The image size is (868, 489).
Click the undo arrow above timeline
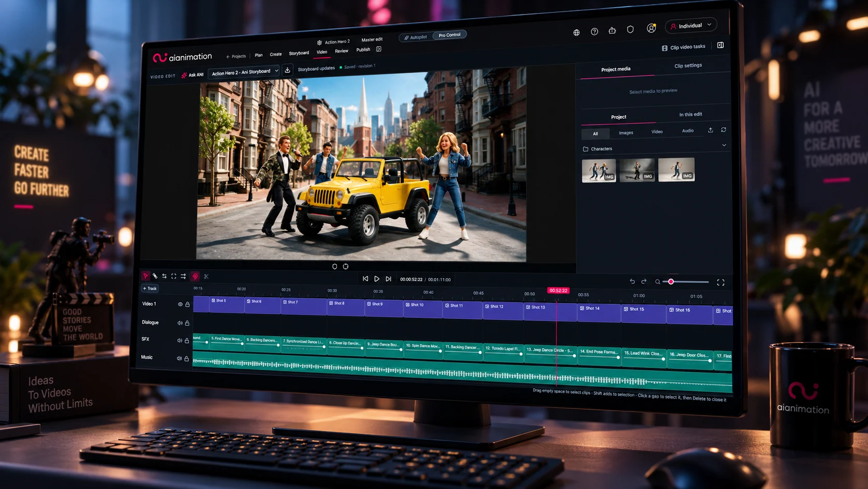point(632,281)
